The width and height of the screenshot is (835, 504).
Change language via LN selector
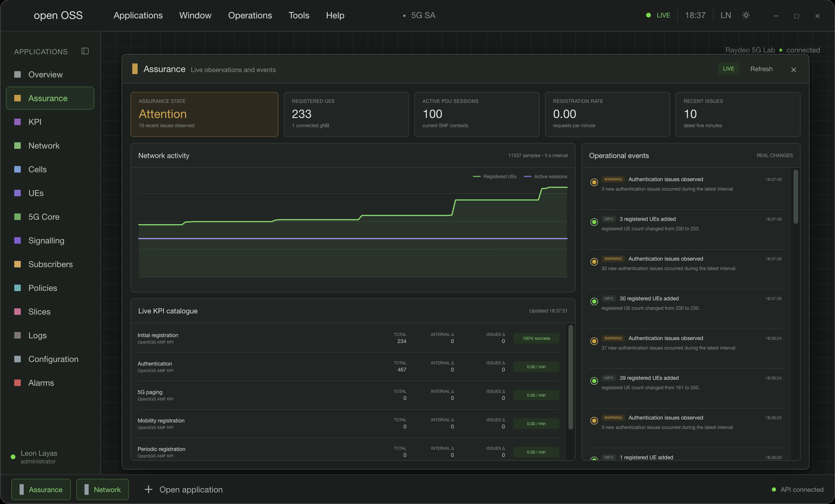tap(726, 15)
